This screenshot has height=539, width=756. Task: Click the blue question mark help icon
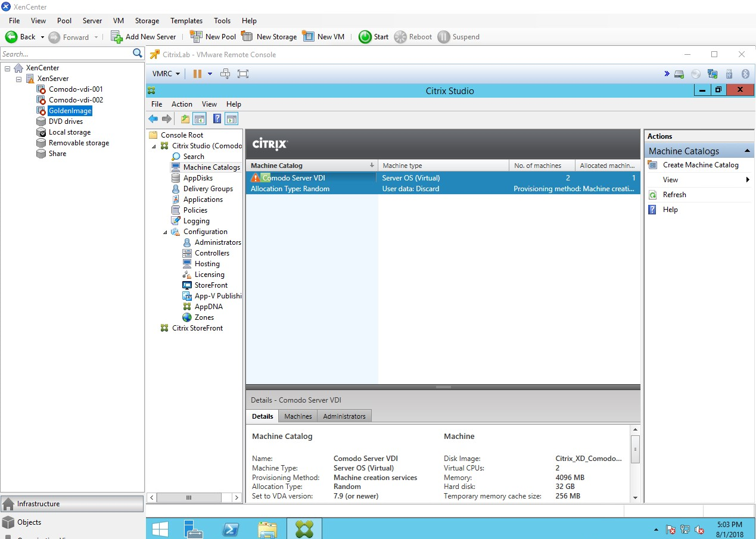pyautogui.click(x=217, y=119)
